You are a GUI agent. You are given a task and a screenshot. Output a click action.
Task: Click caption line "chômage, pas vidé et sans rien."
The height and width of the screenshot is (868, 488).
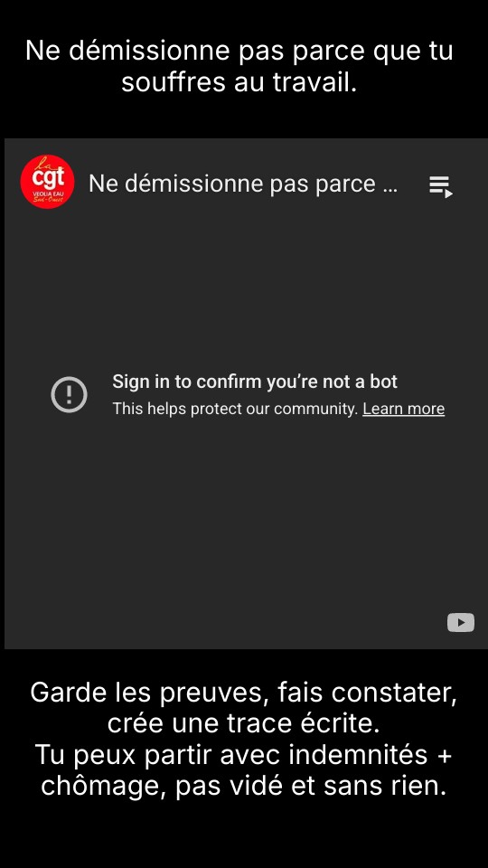tap(243, 787)
